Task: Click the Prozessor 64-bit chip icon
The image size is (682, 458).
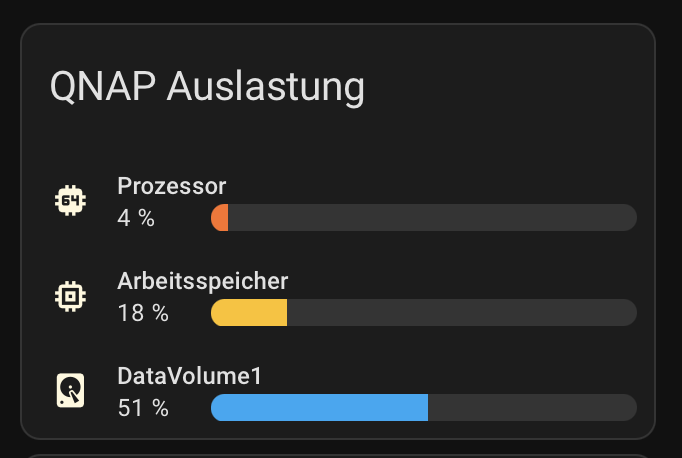Action: tap(70, 201)
